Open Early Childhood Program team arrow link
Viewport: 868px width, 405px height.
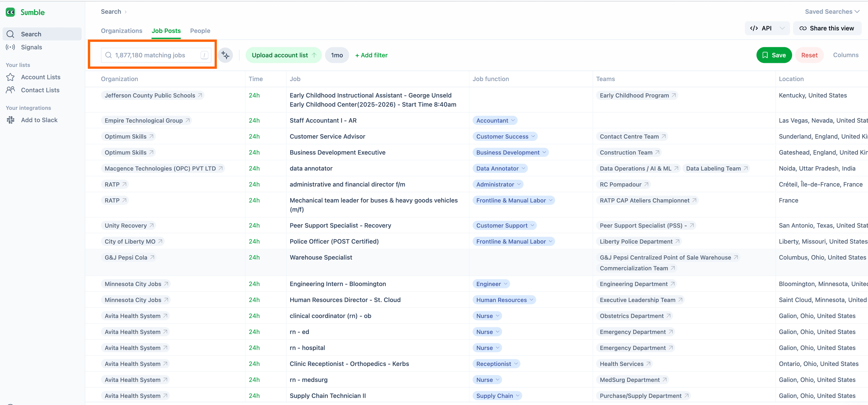click(674, 95)
